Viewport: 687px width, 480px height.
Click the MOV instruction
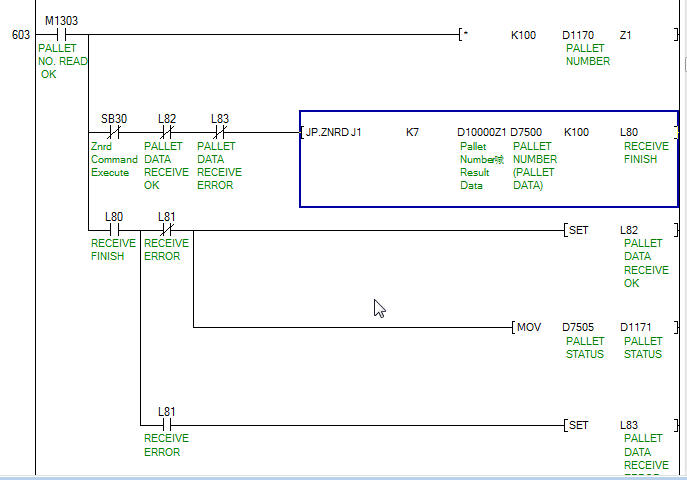pyautogui.click(x=528, y=327)
